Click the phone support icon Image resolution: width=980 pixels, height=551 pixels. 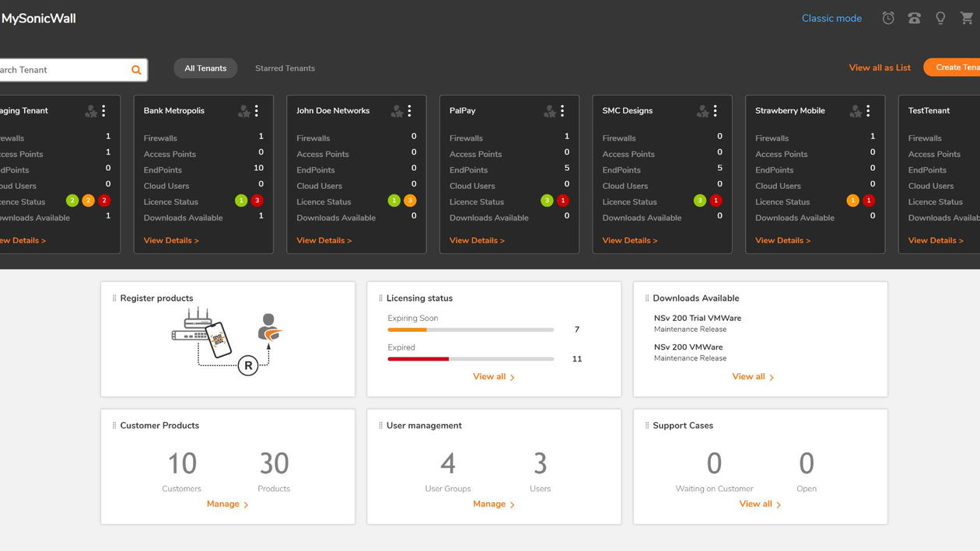[x=914, y=17]
